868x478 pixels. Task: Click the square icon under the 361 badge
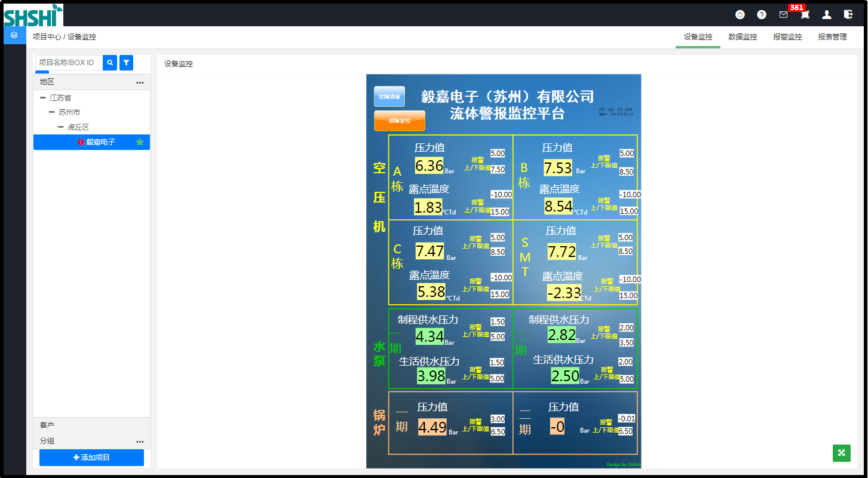[x=805, y=15]
